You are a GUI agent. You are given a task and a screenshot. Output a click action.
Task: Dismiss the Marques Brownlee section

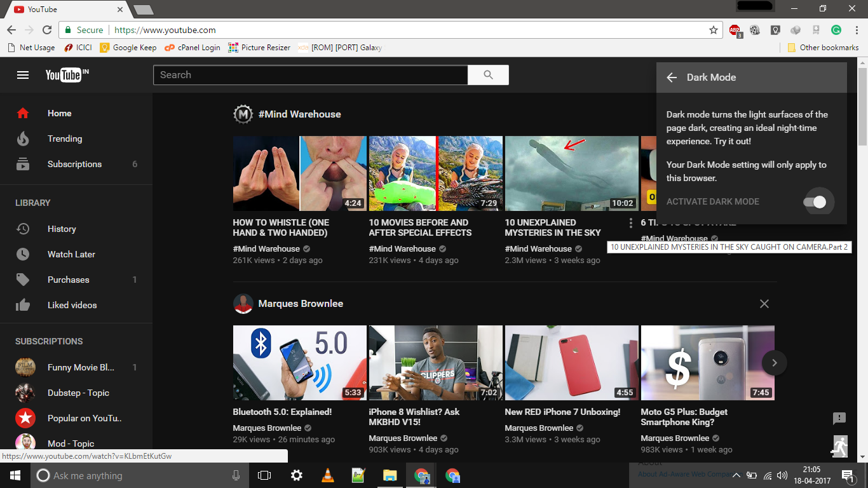click(764, 304)
